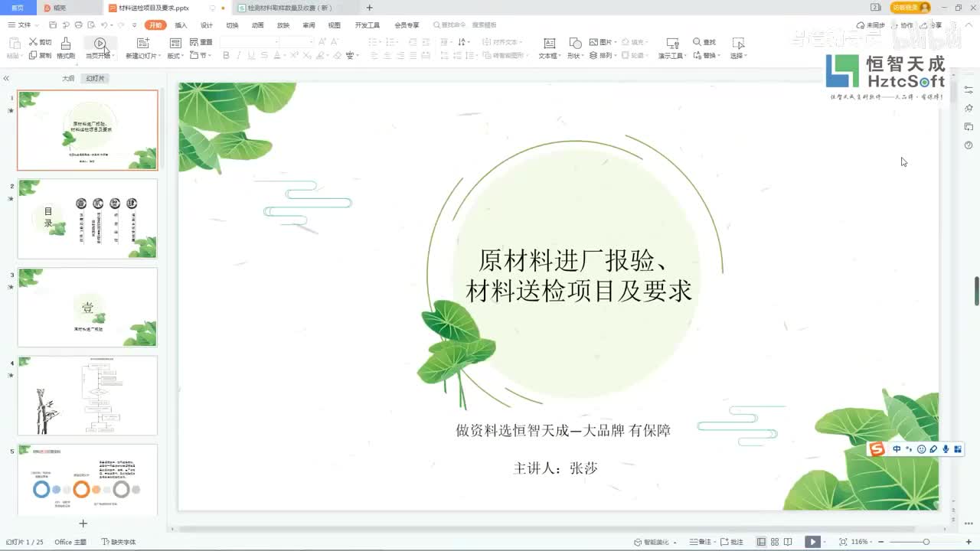Click the guest login (访客登录) button
This screenshot has height=551, width=980.
(x=910, y=8)
